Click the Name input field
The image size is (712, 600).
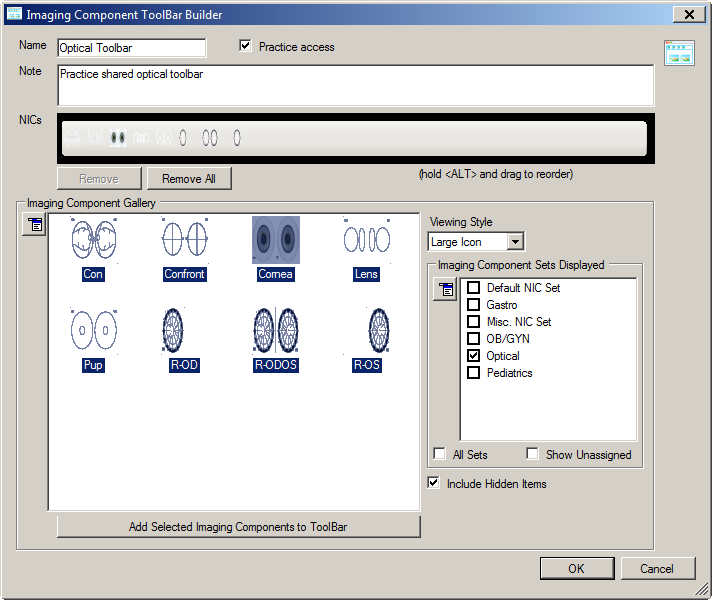coord(132,48)
